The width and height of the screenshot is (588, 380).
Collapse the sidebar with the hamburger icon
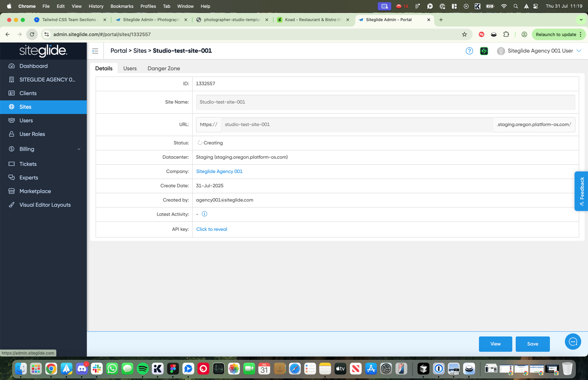click(95, 51)
